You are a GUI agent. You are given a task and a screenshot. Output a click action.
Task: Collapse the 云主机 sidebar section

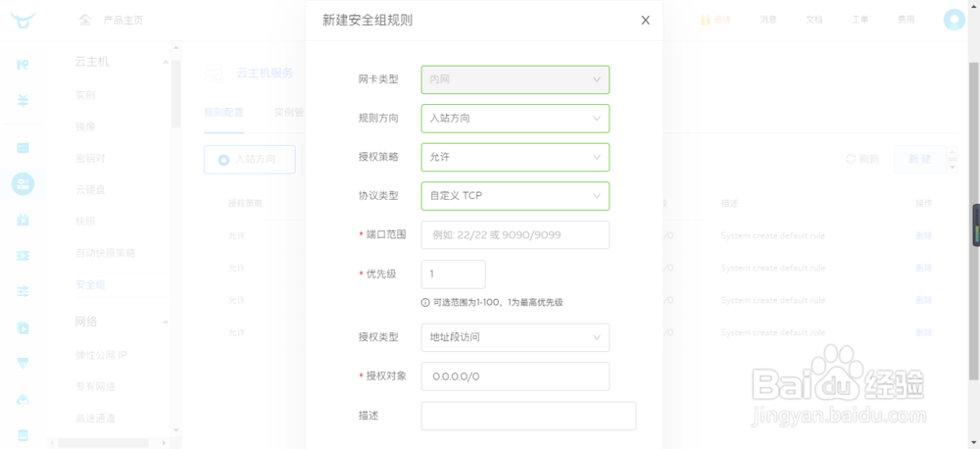coord(166,62)
